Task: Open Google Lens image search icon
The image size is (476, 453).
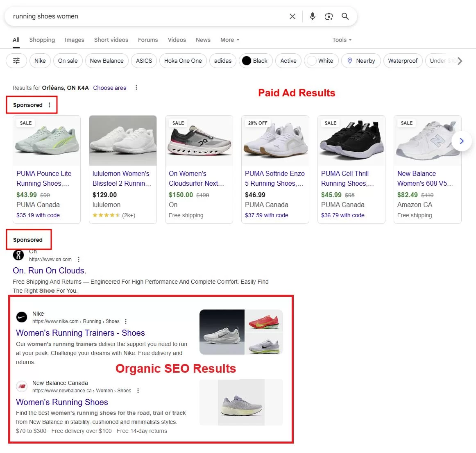Action: point(329,16)
